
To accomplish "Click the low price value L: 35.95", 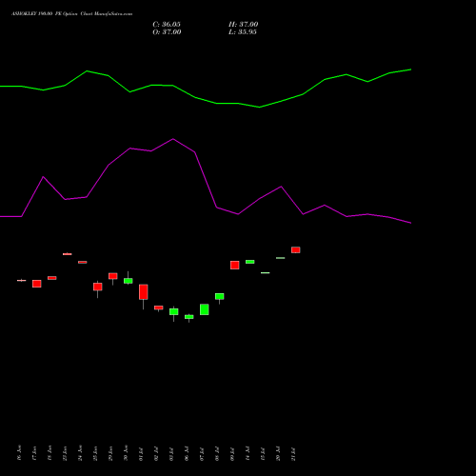I will coord(243,32).
